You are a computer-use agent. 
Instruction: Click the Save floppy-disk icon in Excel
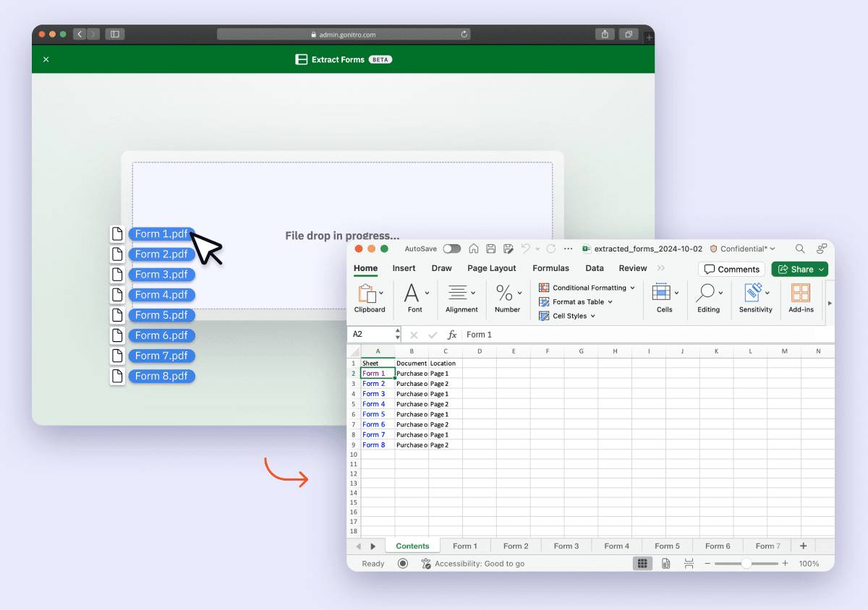pos(491,249)
